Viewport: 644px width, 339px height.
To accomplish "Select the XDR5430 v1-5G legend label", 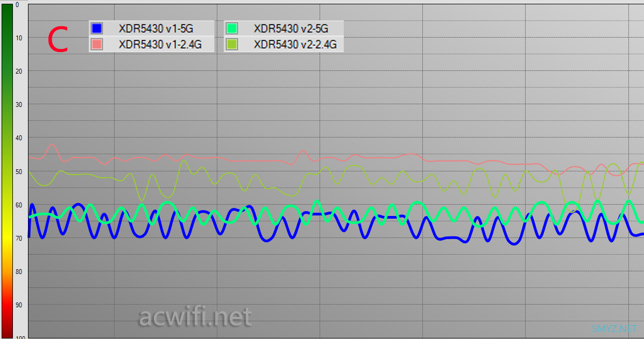I will [155, 28].
